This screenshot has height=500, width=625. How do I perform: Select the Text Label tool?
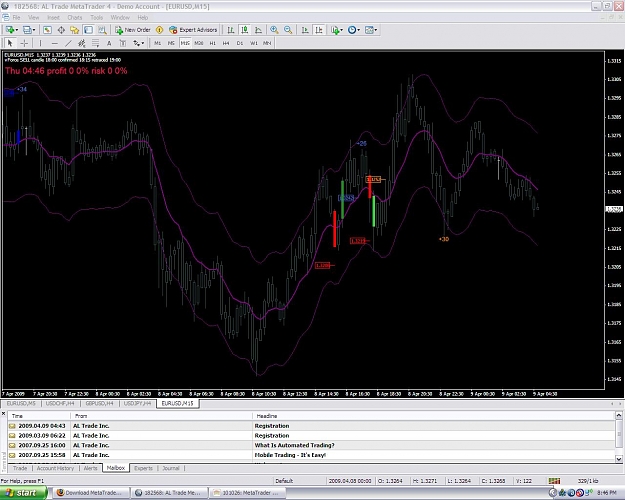coord(122,43)
